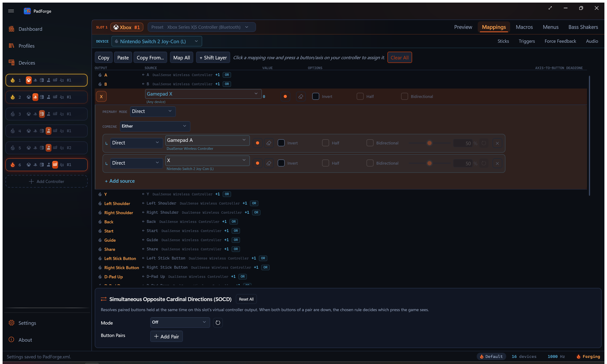Enable Bidirectional for Gamepad A source

click(x=370, y=143)
